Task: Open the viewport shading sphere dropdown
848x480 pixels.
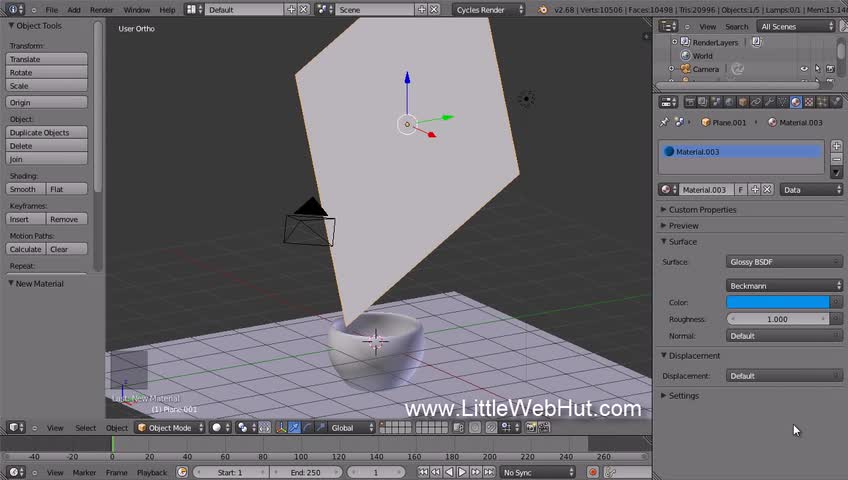Action: click(220, 428)
